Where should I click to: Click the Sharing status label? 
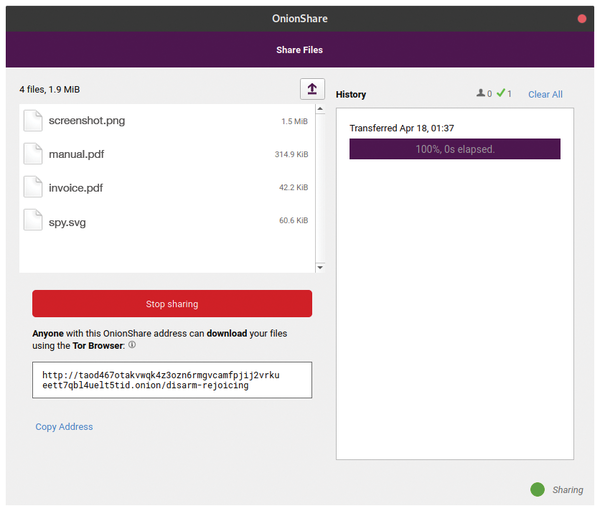568,490
